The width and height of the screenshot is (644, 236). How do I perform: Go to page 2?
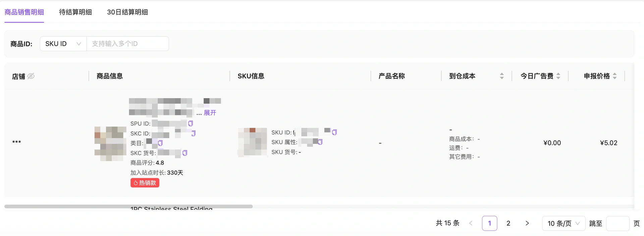coord(508,223)
